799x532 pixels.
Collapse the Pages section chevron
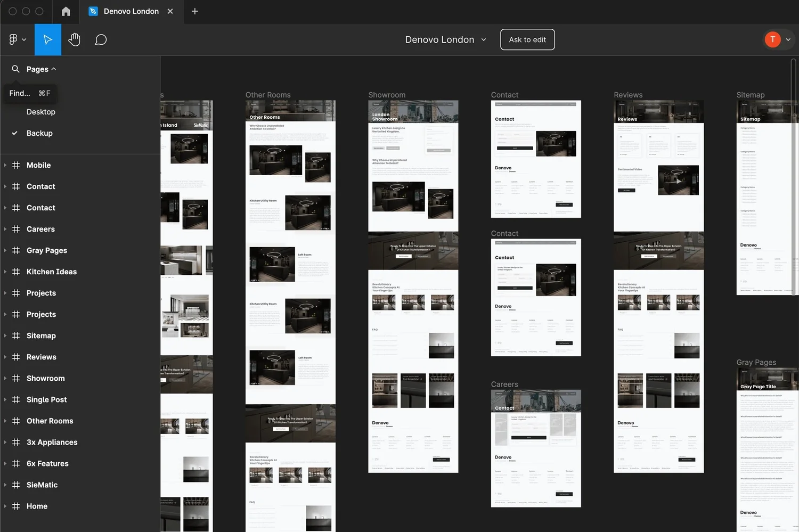(54, 69)
